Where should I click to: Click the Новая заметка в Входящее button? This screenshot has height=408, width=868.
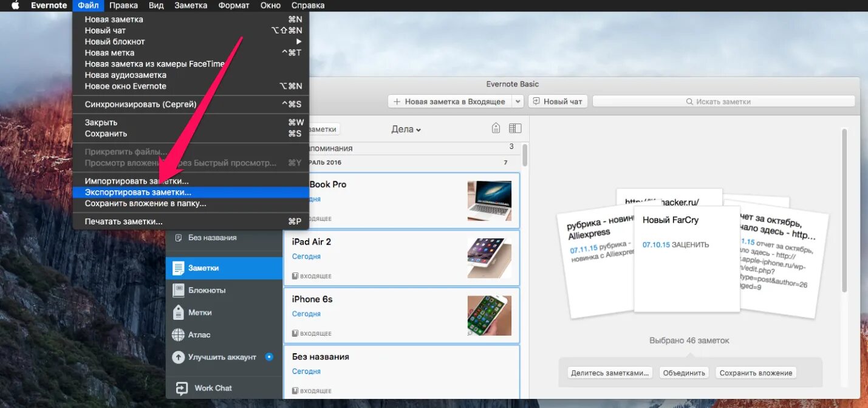click(x=449, y=102)
